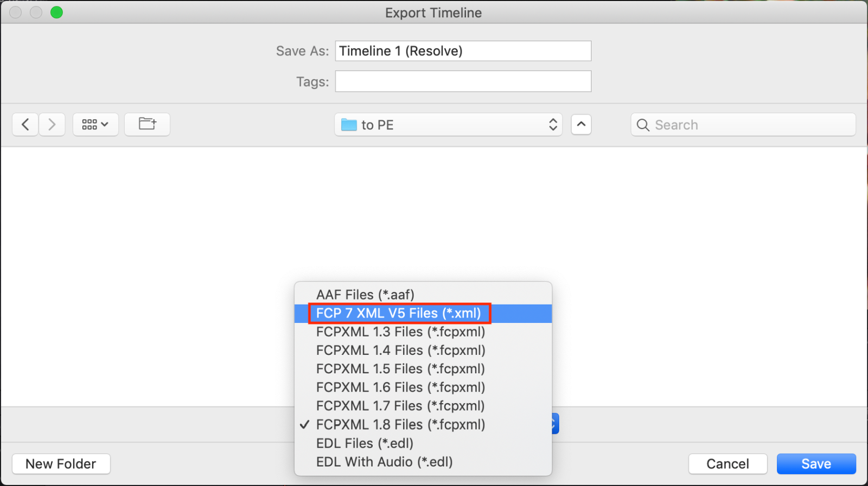
Task: Click the Save As filename field
Action: [x=463, y=51]
